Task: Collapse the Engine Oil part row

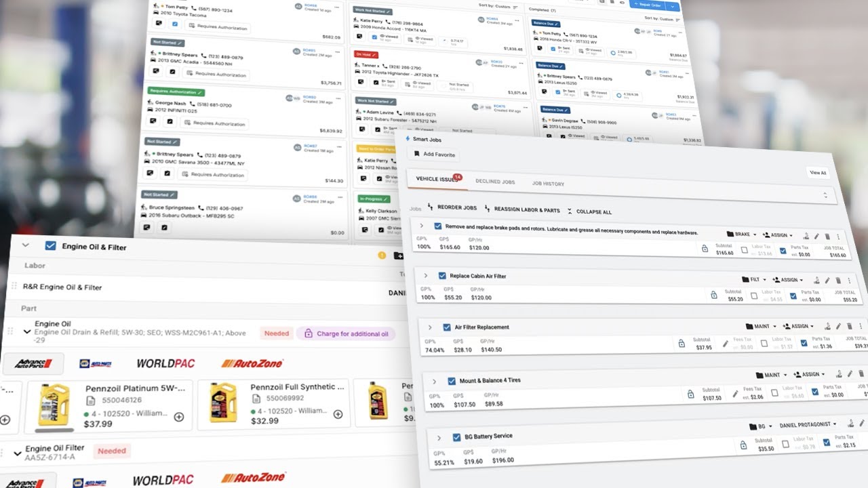Action: tap(27, 331)
